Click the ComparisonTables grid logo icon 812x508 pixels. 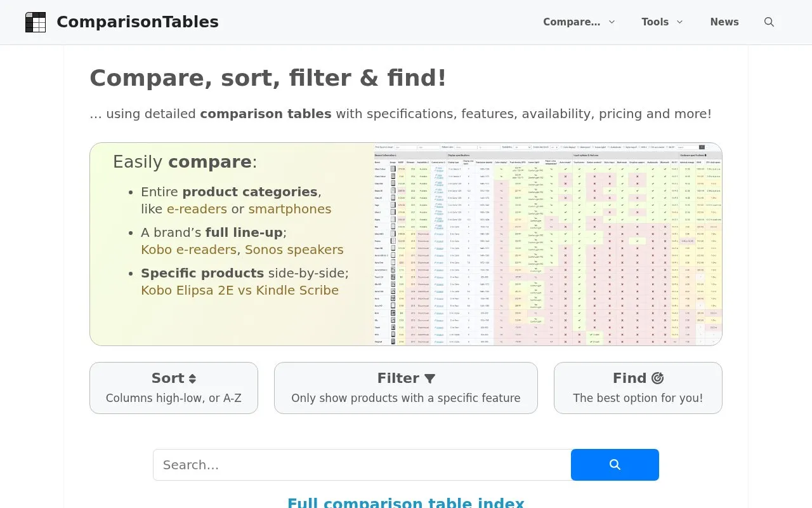(36, 22)
